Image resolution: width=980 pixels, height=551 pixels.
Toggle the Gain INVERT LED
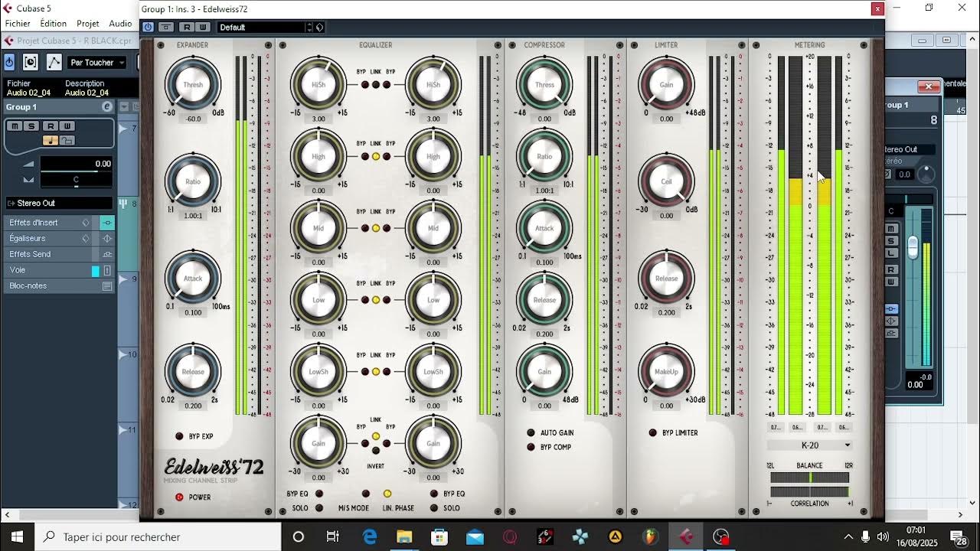(x=376, y=451)
